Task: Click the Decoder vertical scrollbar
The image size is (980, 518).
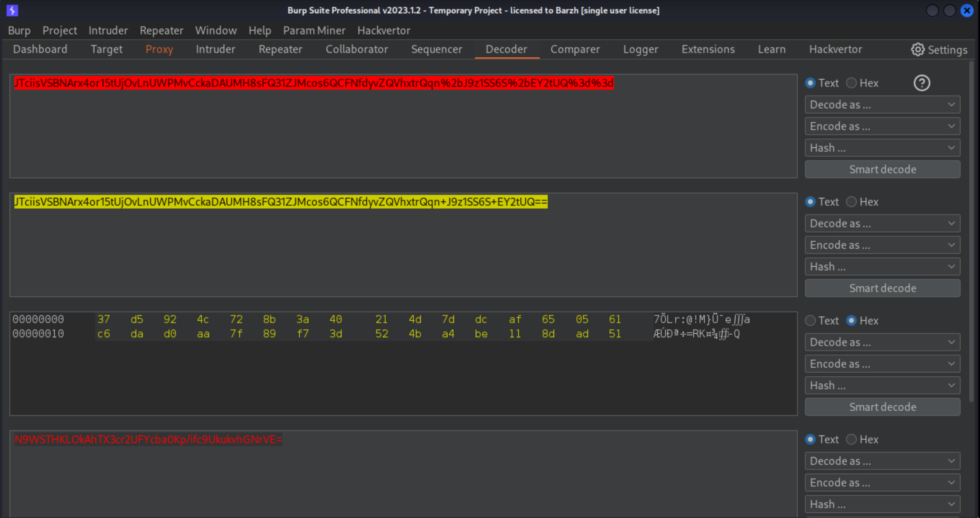Action: tap(971, 232)
